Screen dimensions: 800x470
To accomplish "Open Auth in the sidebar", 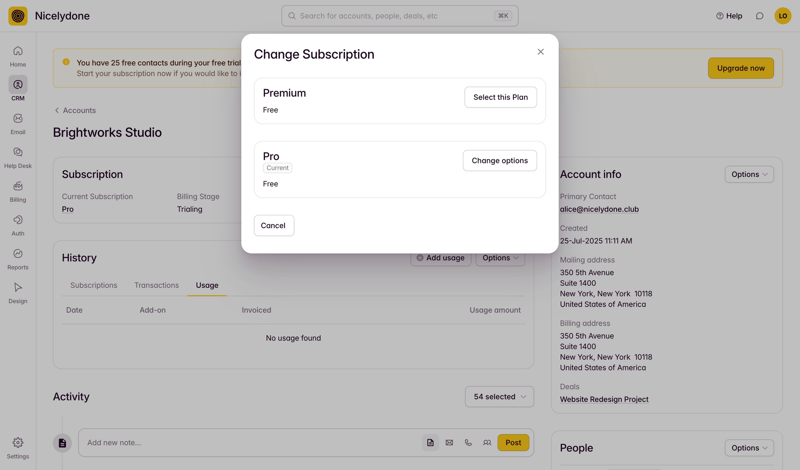I will 18,225.
